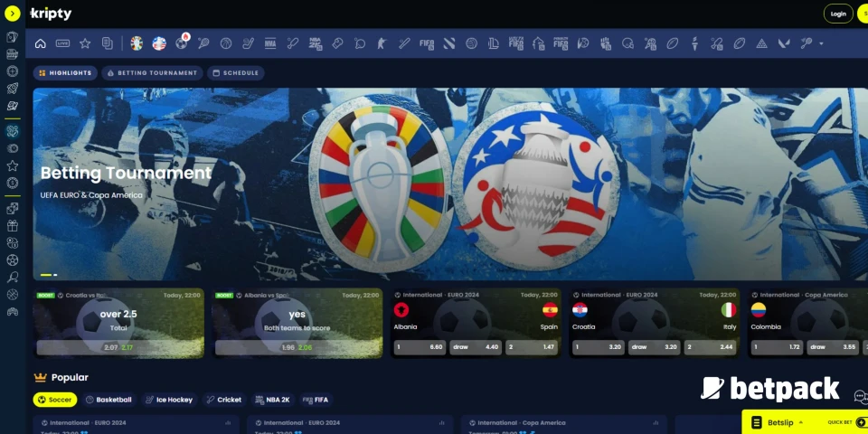Viewport: 868px width, 434px height.
Task: Select the Soccer filter under Popular
Action: 55,400
